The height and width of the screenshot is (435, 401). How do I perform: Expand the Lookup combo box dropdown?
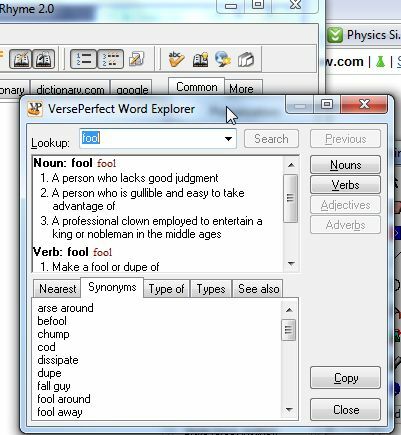tap(228, 139)
